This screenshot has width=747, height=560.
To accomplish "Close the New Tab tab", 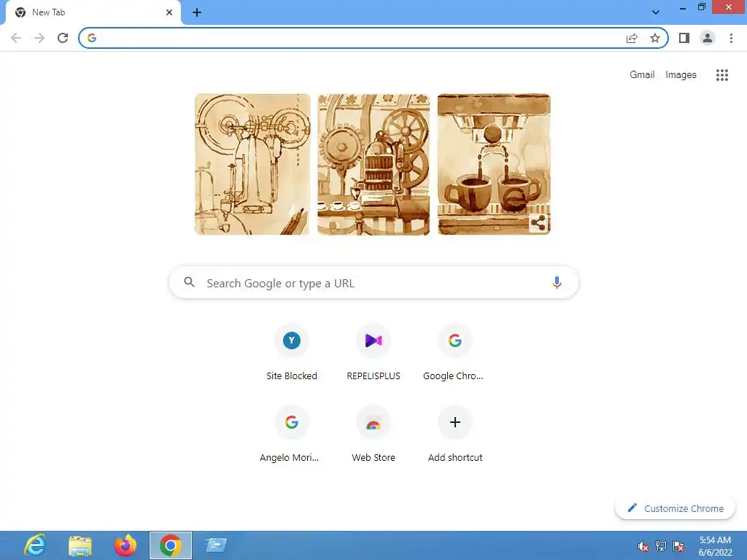I will click(169, 12).
